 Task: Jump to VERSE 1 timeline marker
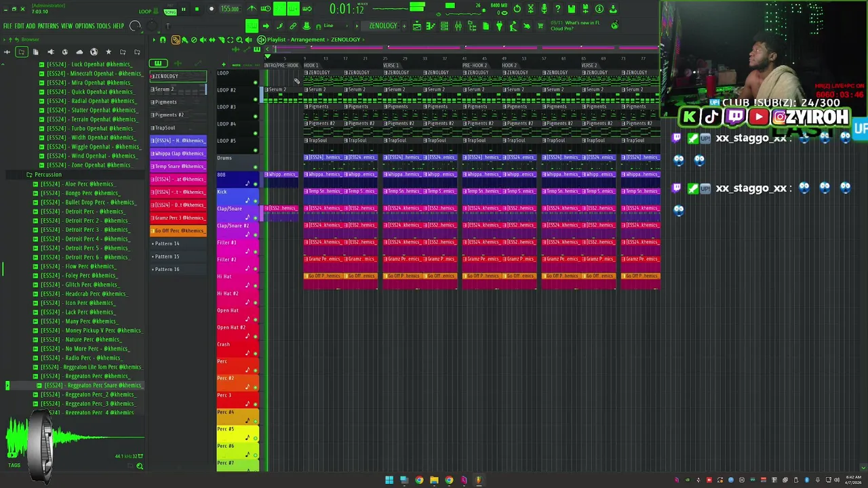pos(391,65)
